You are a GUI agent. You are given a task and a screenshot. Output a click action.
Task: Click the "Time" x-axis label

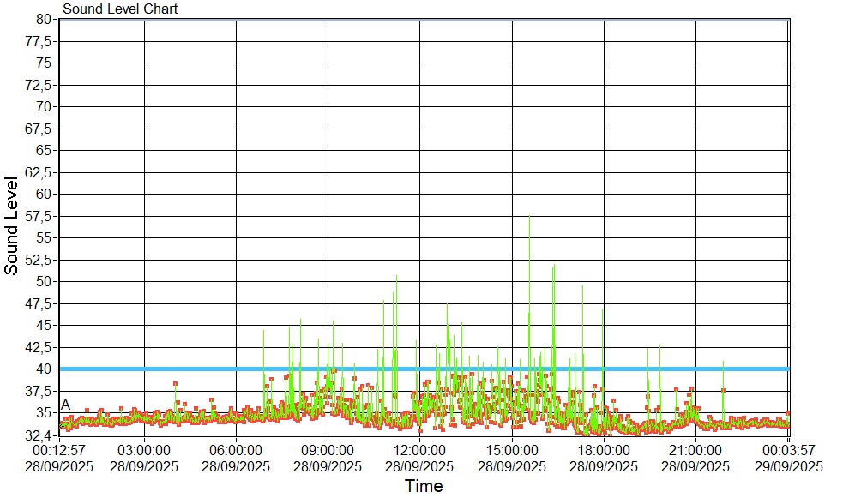click(424, 487)
